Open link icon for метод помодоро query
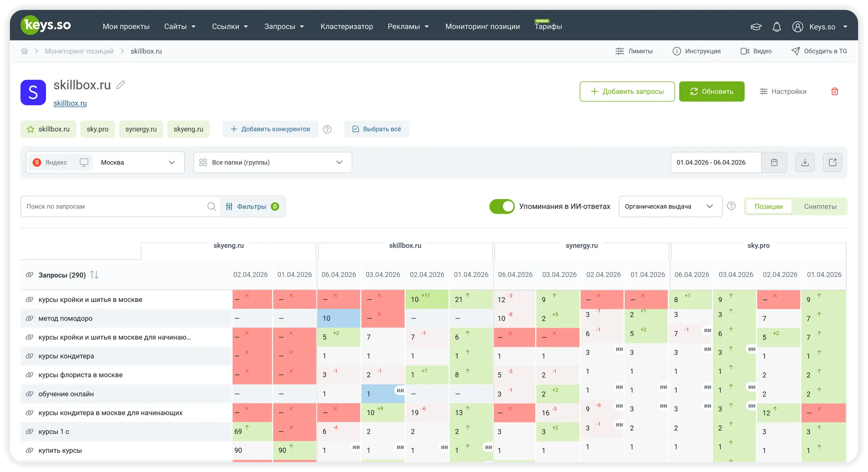This screenshot has height=472, width=868. point(29,319)
